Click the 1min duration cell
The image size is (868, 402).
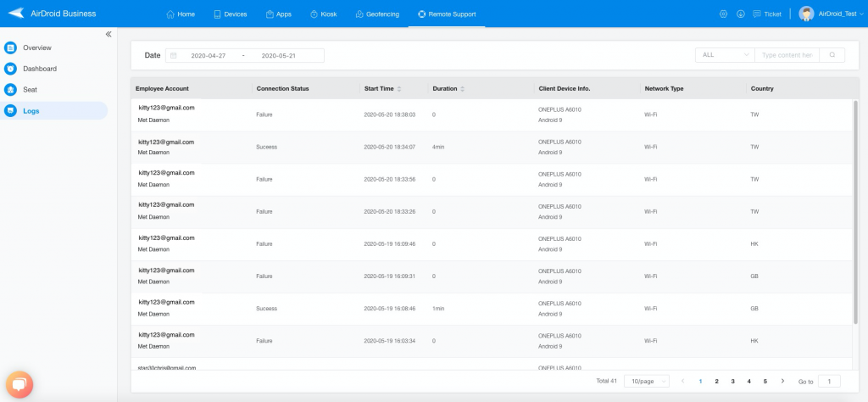click(x=438, y=309)
